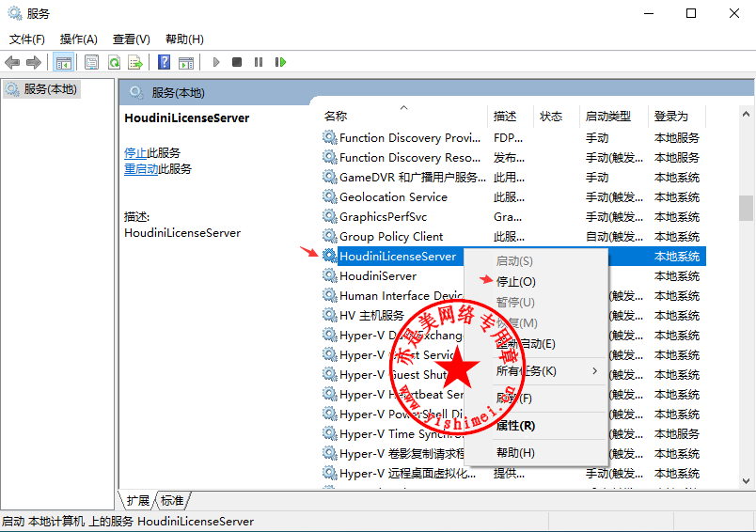This screenshot has width=756, height=532.
Task: Select the Function Discovery Reso... service row
Action: click(513, 158)
